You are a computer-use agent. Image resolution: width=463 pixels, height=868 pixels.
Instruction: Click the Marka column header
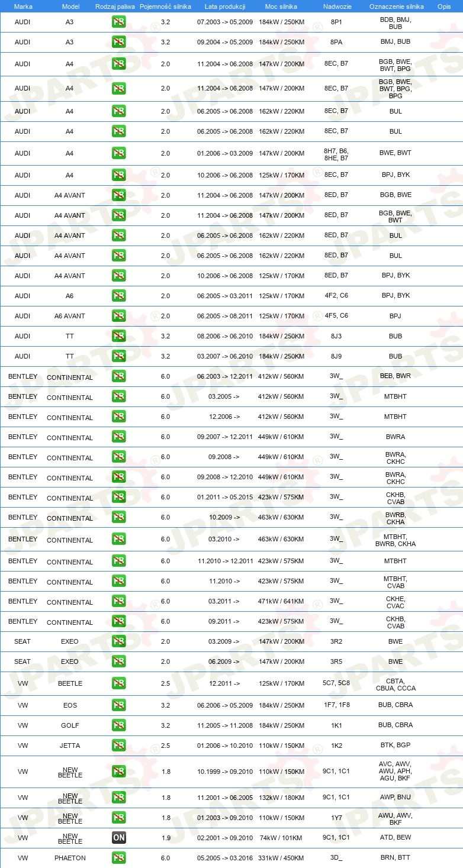22,7
